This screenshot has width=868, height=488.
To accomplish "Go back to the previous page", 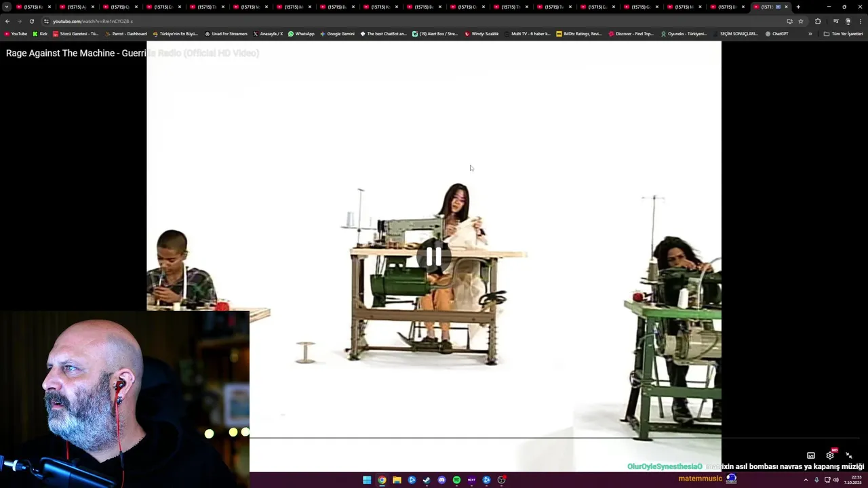I will coord(7,21).
